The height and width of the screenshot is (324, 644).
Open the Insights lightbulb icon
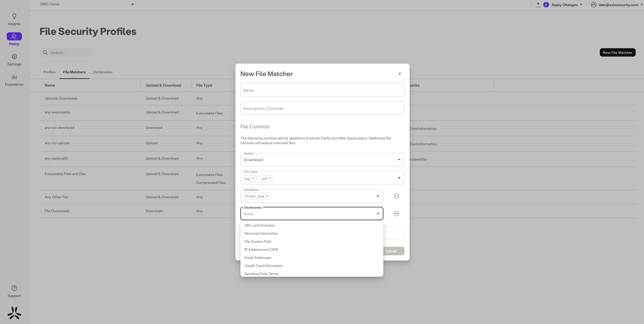pos(14,16)
